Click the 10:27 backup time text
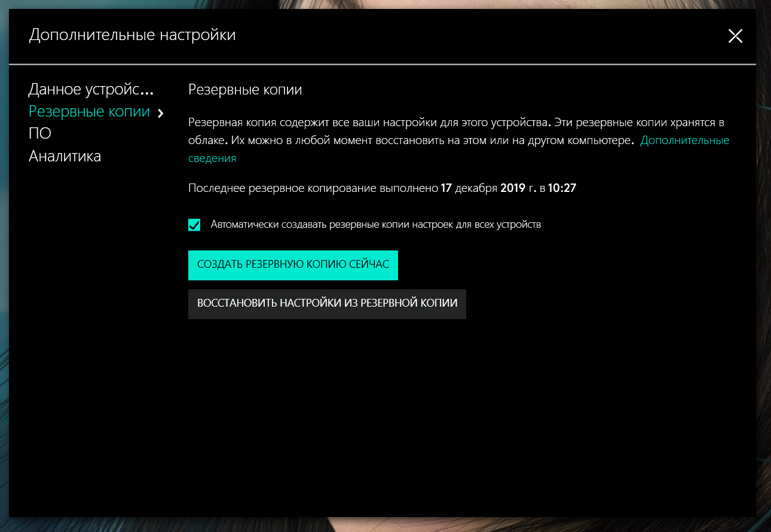Screen dimensions: 771x532 coord(562,188)
